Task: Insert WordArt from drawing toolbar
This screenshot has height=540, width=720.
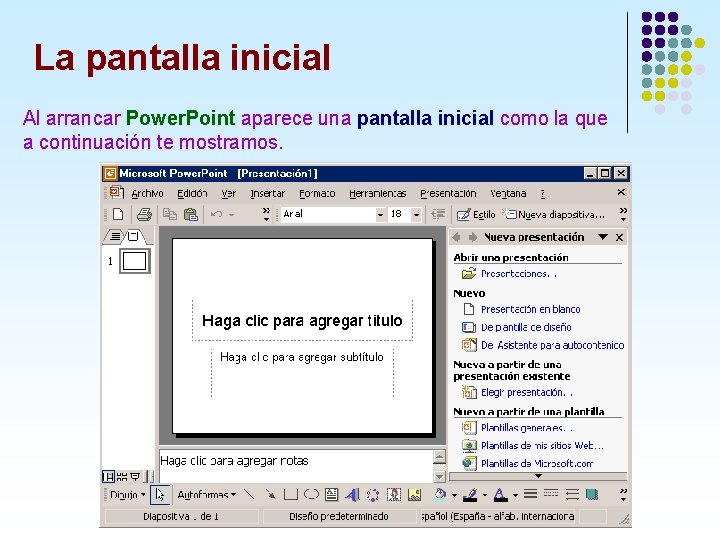Action: click(352, 495)
